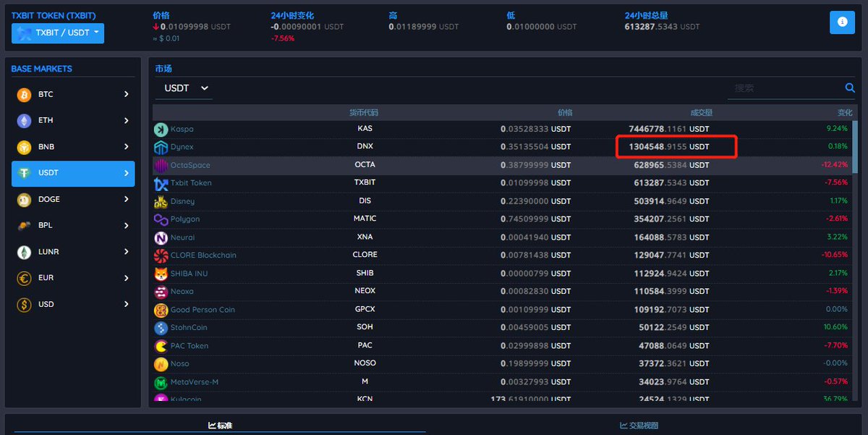Click the Tether USDT icon

tap(25, 174)
